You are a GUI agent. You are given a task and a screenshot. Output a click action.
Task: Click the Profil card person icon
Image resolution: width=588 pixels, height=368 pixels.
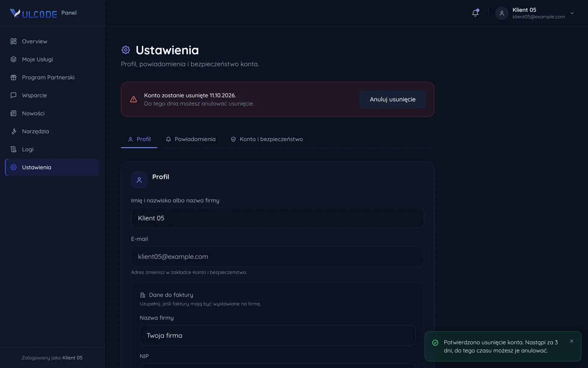coord(139,180)
